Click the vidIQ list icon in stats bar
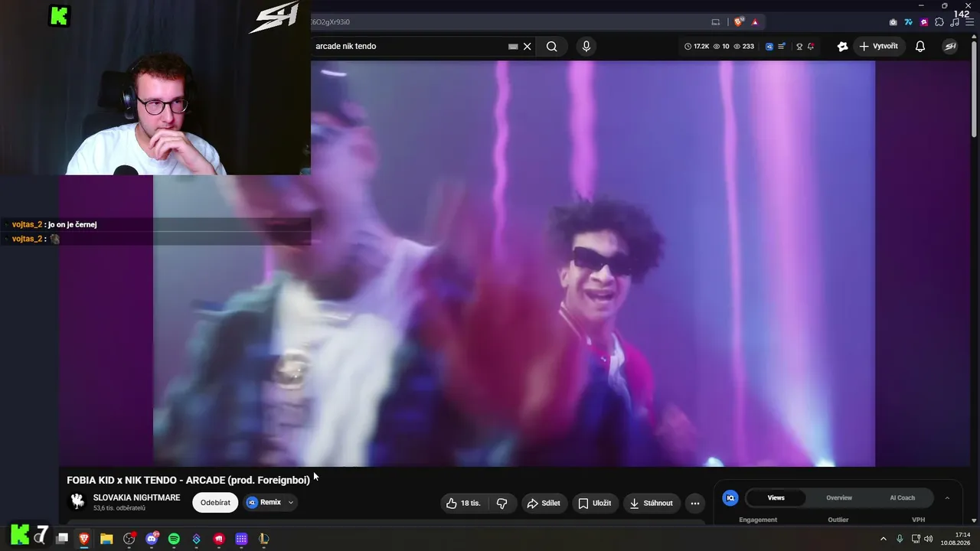 click(x=782, y=47)
